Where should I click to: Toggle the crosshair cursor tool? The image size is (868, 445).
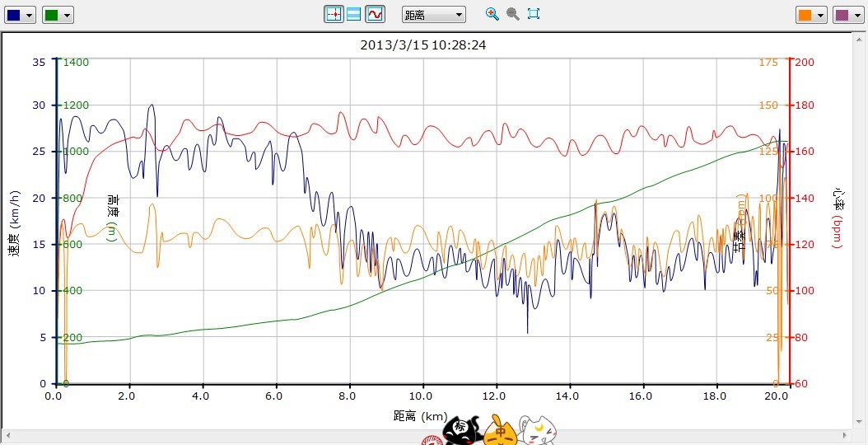pyautogui.click(x=334, y=14)
